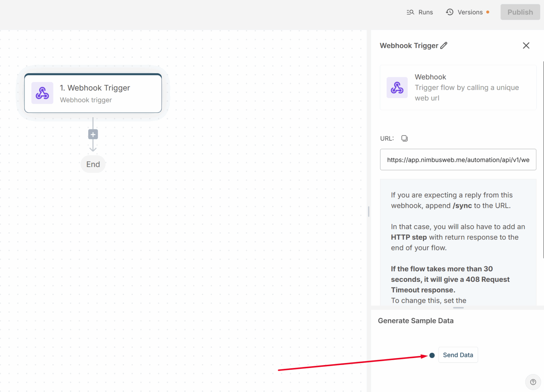
Task: Copy the webhook URL using the copy icon
Action: click(x=404, y=138)
